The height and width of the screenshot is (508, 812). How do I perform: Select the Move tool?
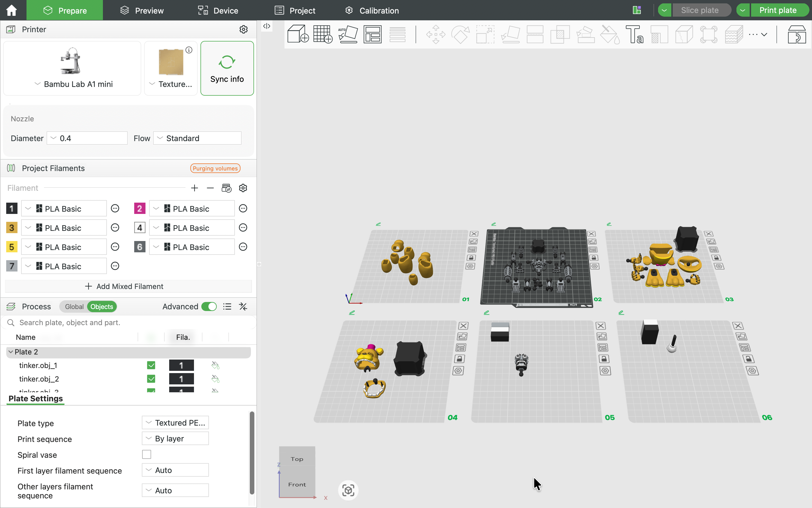436,34
